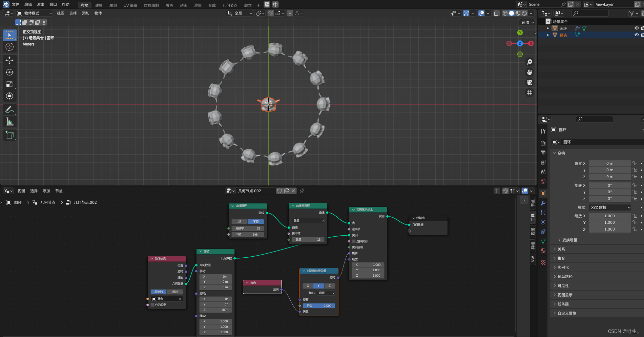Choose the Move tool in the viewport toolbar
This screenshot has height=337, width=644.
(x=9, y=60)
